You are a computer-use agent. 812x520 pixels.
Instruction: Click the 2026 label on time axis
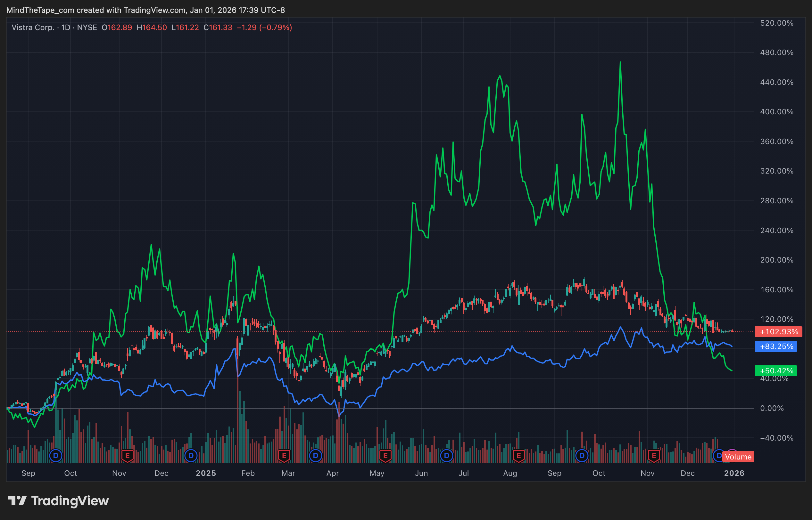734,473
